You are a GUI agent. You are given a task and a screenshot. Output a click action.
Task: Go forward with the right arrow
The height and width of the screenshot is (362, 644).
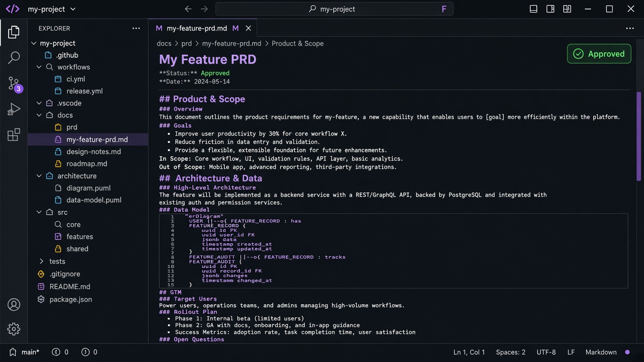(x=204, y=9)
